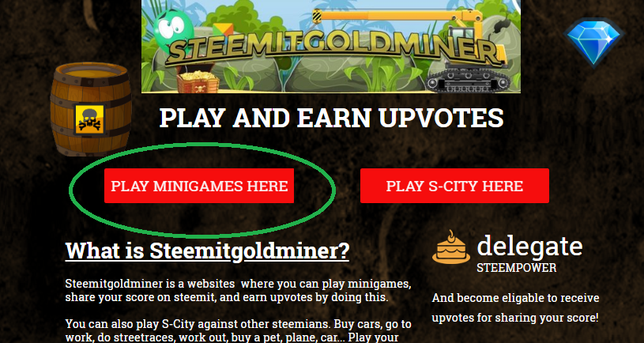Click the STEEMPOWER label under delegate
Viewport: 644px width, 343px height.
(x=517, y=268)
